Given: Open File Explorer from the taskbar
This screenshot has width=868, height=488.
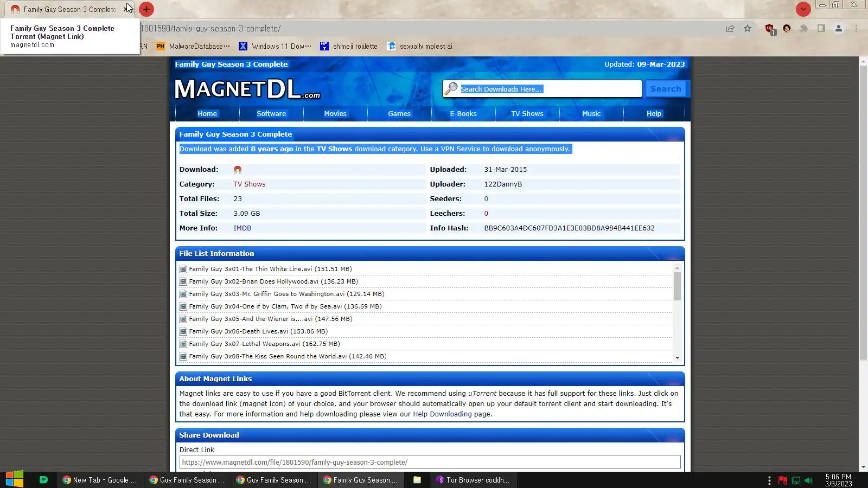Looking at the screenshot, I should tap(417, 480).
